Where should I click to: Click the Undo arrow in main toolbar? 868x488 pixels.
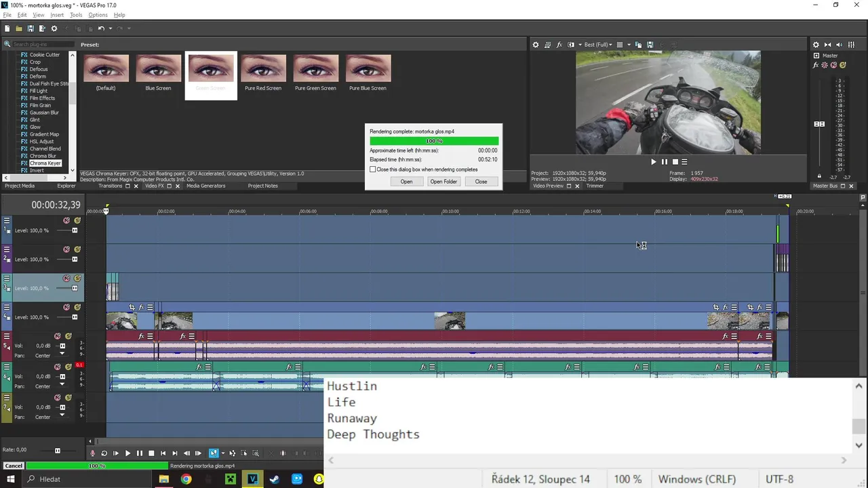point(100,28)
